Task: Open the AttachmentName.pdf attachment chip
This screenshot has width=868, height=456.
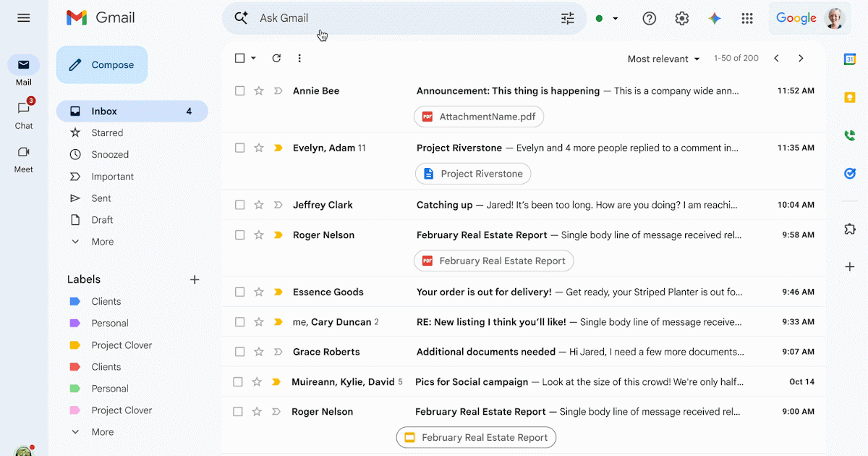Action: [479, 117]
